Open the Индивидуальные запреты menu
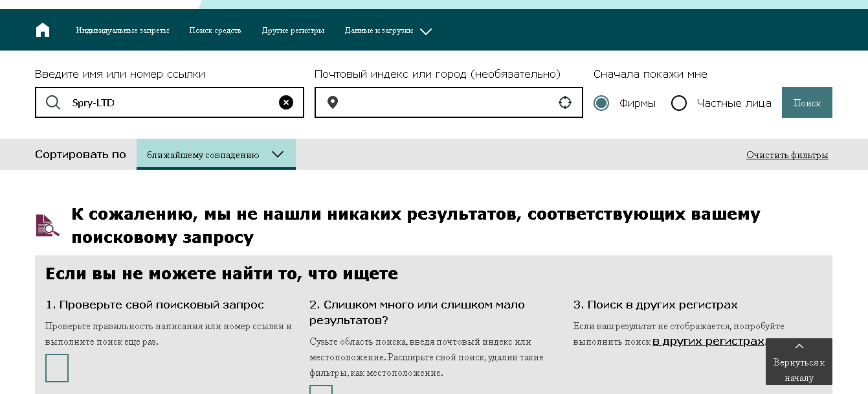 pos(122,30)
